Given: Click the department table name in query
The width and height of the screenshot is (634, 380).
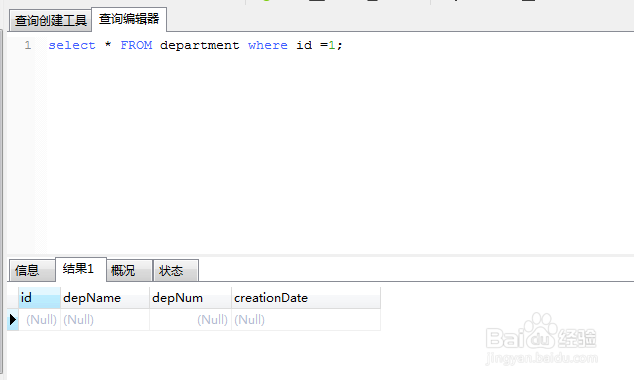Looking at the screenshot, I should click(199, 45).
